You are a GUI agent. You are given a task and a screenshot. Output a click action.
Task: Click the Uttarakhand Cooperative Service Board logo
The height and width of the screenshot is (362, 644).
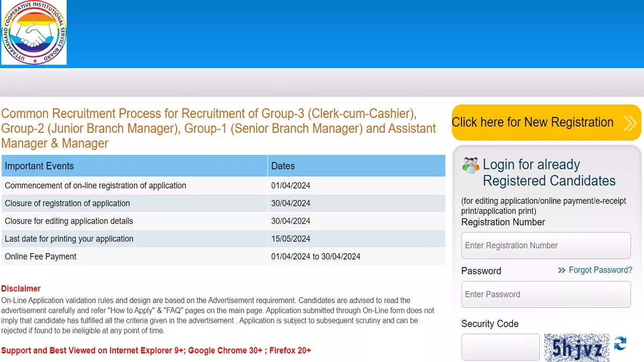pyautogui.click(x=34, y=33)
